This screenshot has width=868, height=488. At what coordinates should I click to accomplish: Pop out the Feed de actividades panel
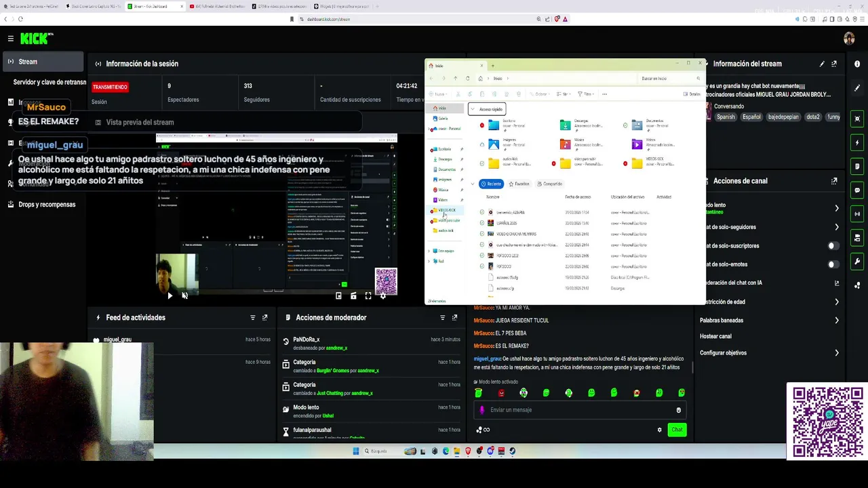tap(265, 317)
